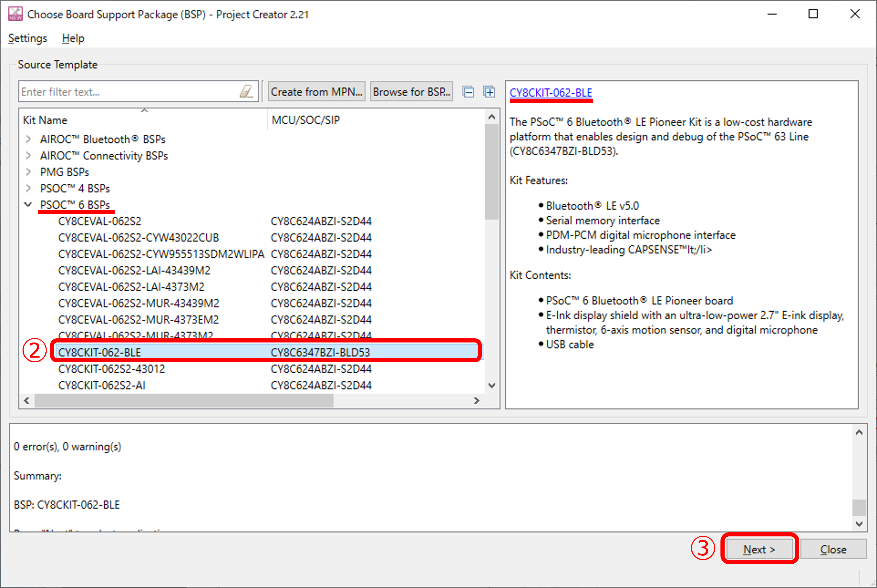The image size is (877, 588).
Task: Click the Close button
Action: [x=833, y=549]
